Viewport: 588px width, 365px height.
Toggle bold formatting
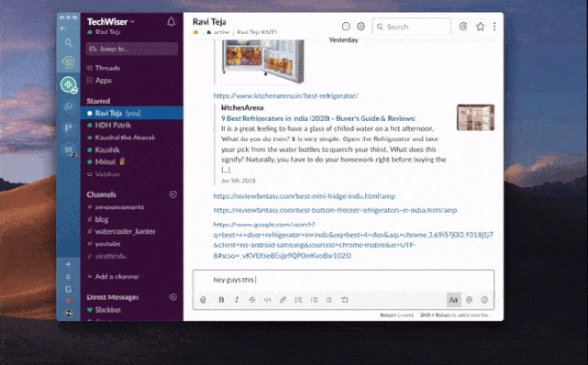click(221, 300)
